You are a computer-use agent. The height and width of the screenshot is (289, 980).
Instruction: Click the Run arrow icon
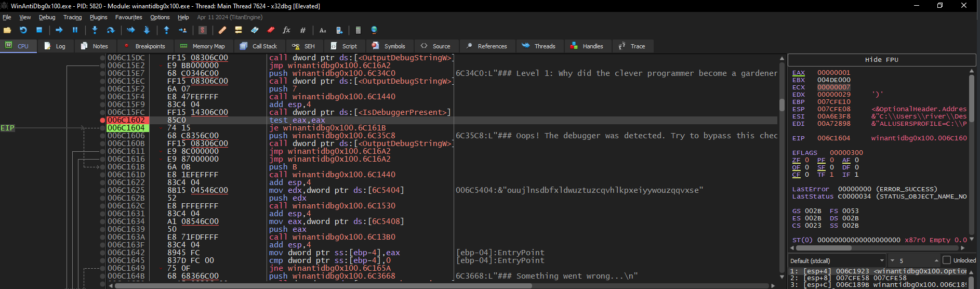click(59, 30)
